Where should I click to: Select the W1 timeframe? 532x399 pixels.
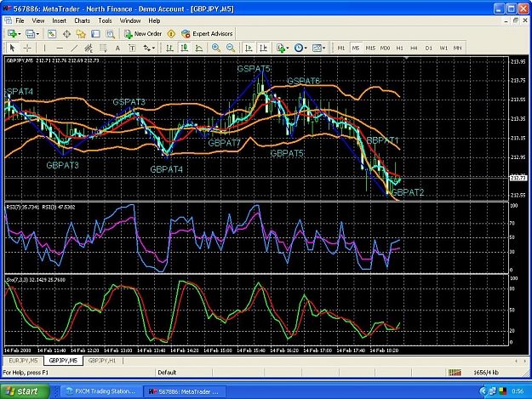(x=443, y=48)
